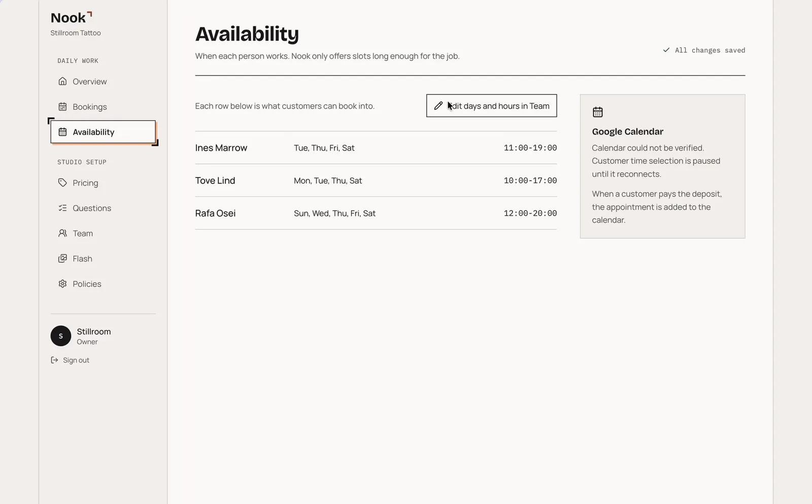This screenshot has width=812, height=504.
Task: Click the DAILY WORK section label
Action: (x=78, y=60)
